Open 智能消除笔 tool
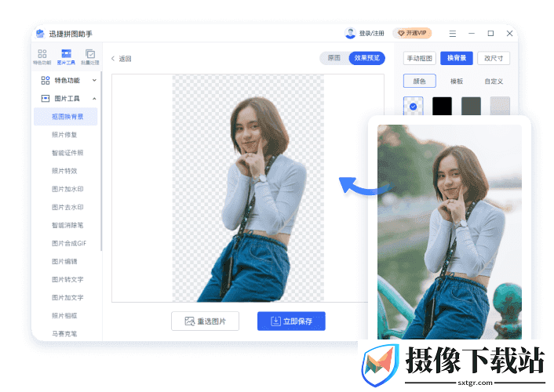 [x=67, y=225]
